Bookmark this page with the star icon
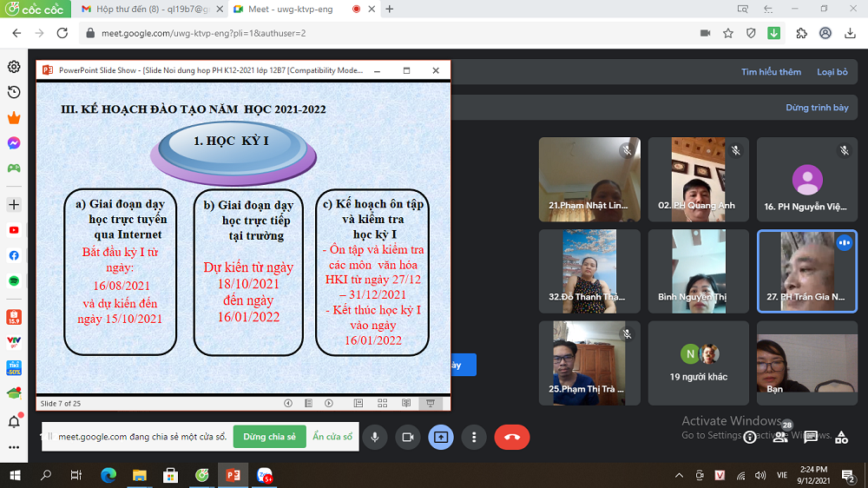The width and height of the screenshot is (868, 488). click(x=728, y=33)
